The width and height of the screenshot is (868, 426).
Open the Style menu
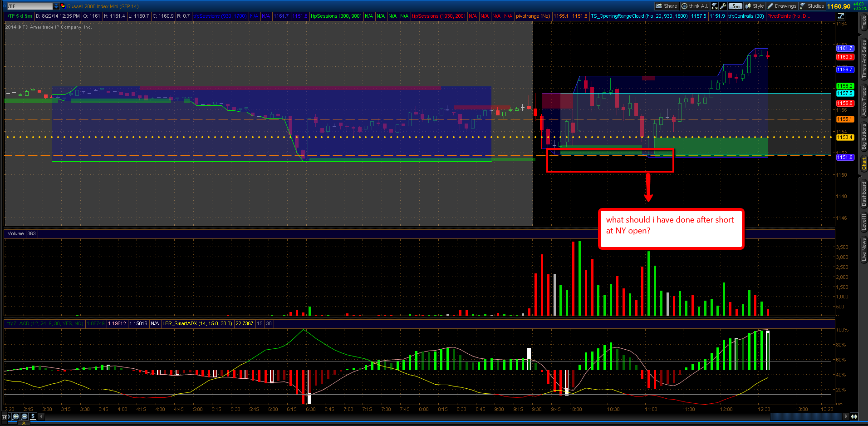pyautogui.click(x=755, y=6)
